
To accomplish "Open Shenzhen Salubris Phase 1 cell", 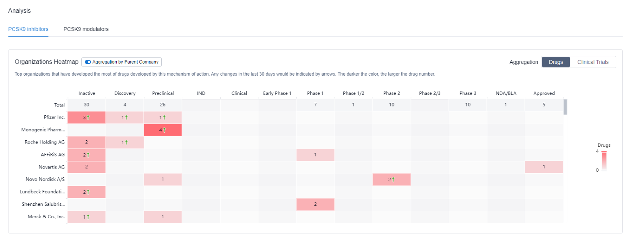I will (x=315, y=204).
